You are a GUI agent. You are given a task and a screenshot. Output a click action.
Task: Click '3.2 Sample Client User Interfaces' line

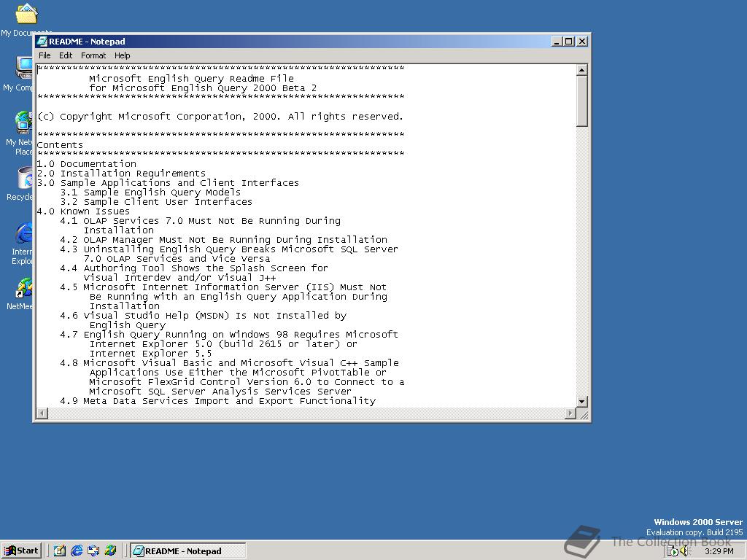point(156,202)
